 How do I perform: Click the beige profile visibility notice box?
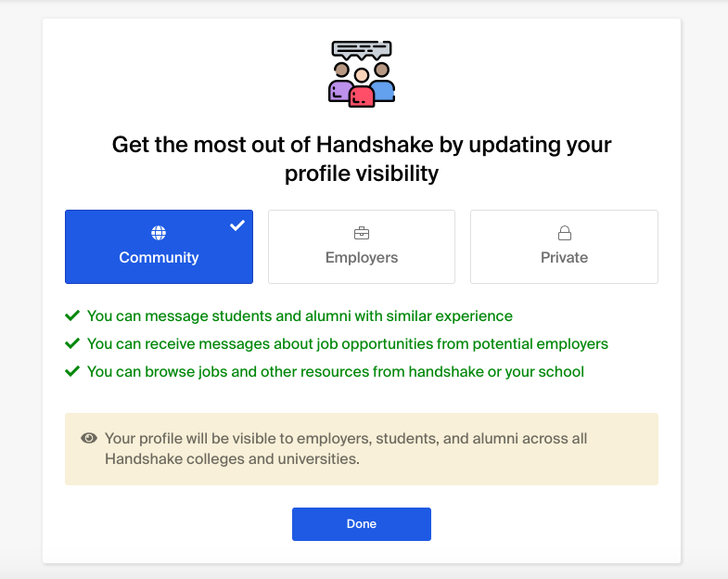tap(362, 449)
